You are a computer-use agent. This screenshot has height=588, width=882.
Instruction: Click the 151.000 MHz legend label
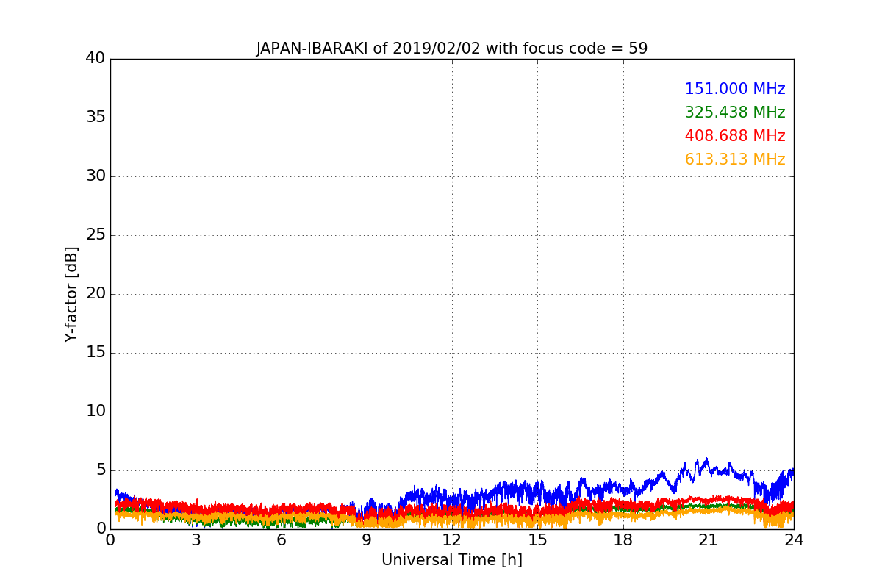(735, 89)
